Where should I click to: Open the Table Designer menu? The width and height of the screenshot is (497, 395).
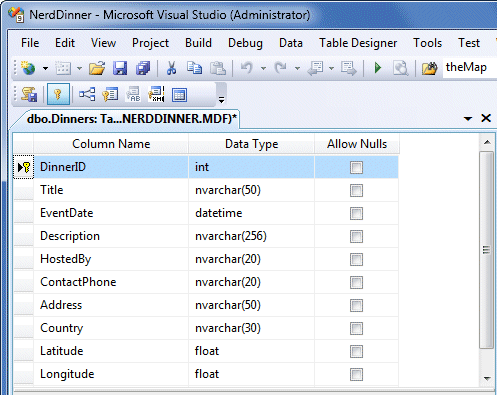point(358,43)
